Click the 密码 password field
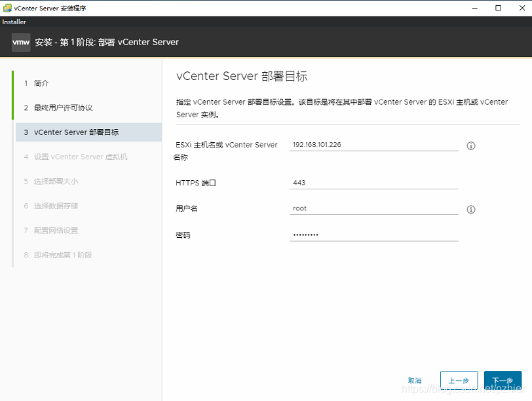532x401 pixels. pyautogui.click(x=374, y=235)
